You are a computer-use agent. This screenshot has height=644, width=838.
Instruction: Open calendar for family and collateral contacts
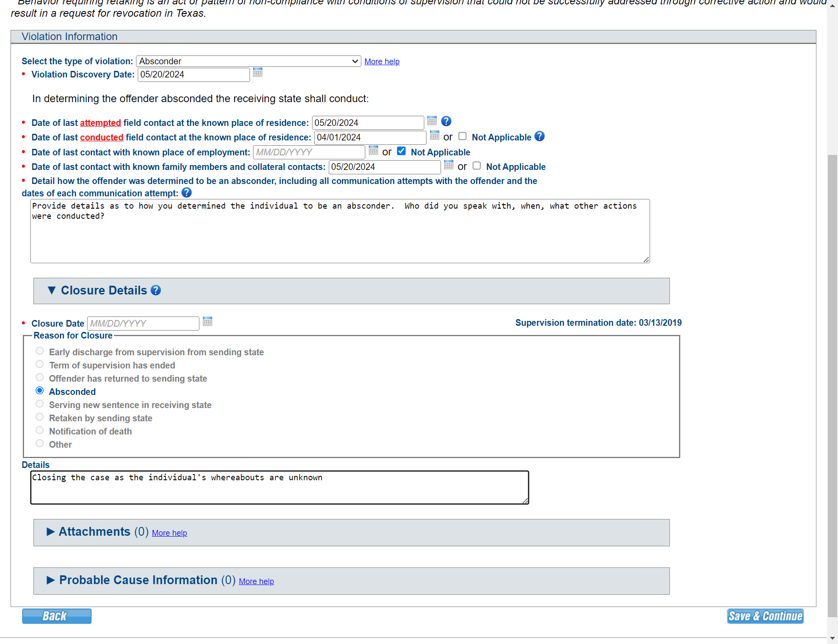[448, 165]
